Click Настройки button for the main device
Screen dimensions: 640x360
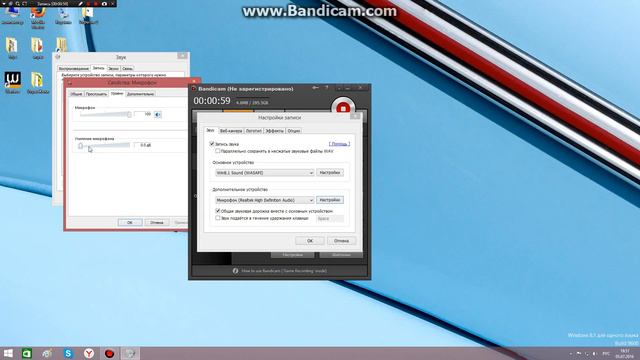pos(330,173)
